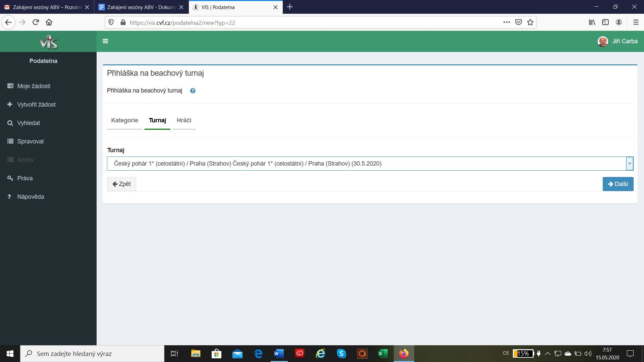The height and width of the screenshot is (362, 644).
Task: Open Moje žádosti in sidebar
Action: click(34, 86)
